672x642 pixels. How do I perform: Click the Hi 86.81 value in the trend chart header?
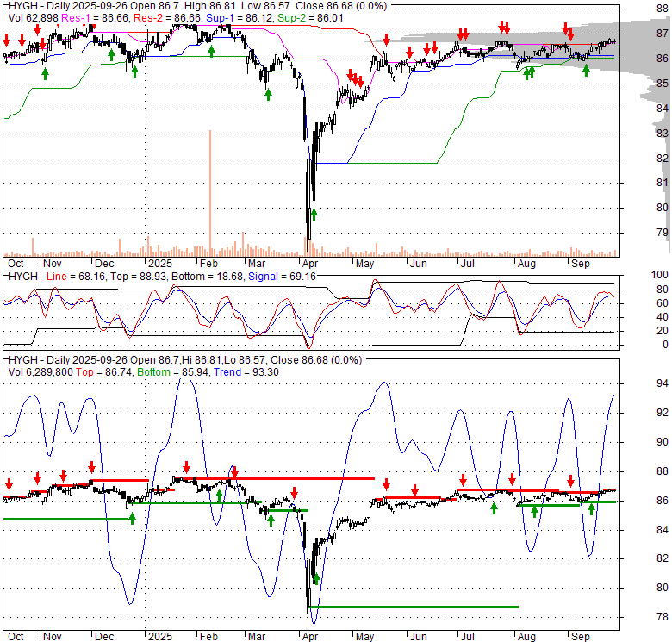coord(202,360)
